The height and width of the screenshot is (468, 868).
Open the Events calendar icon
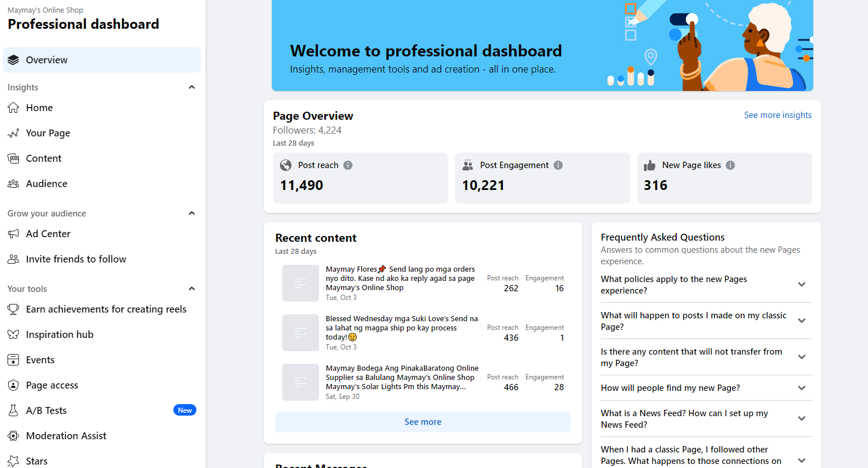13,360
